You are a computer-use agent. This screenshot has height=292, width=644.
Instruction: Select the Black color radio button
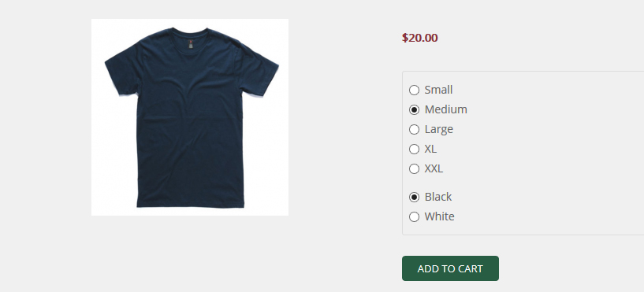pyautogui.click(x=414, y=197)
